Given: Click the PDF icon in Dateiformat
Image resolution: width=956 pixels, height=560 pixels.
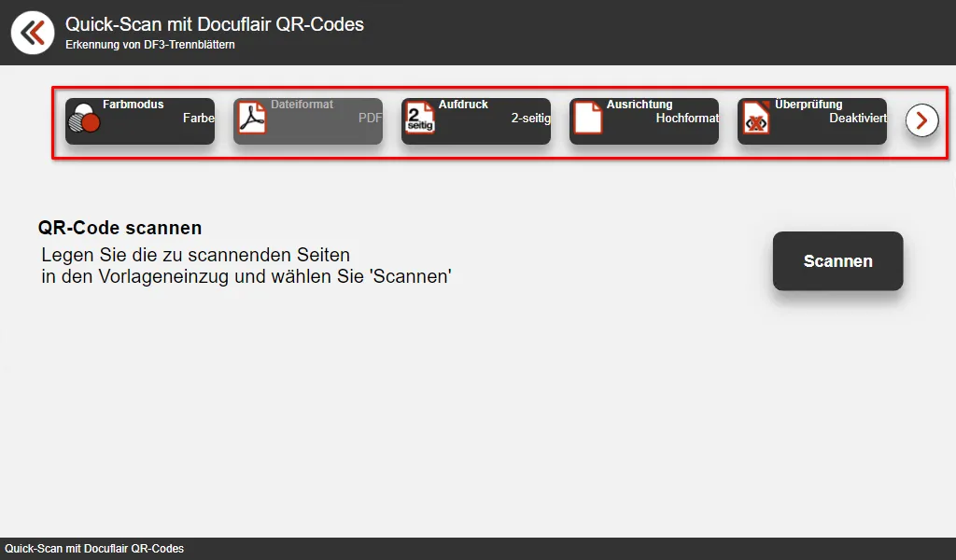Looking at the screenshot, I should [252, 119].
